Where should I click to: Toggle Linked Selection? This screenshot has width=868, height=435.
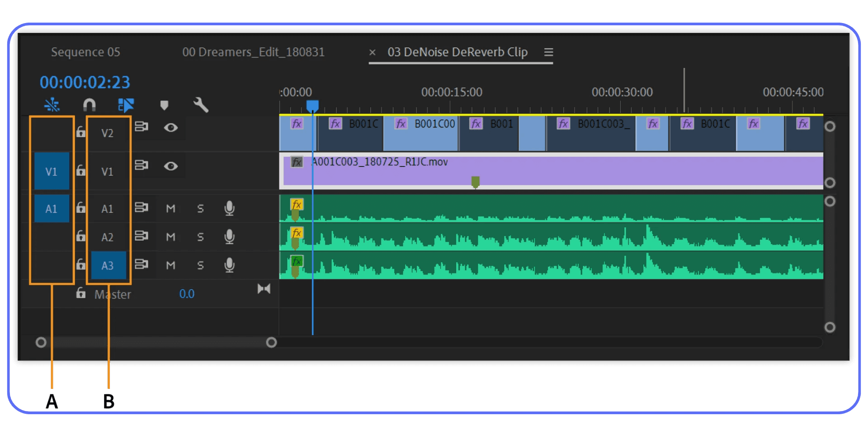pyautogui.click(x=126, y=105)
